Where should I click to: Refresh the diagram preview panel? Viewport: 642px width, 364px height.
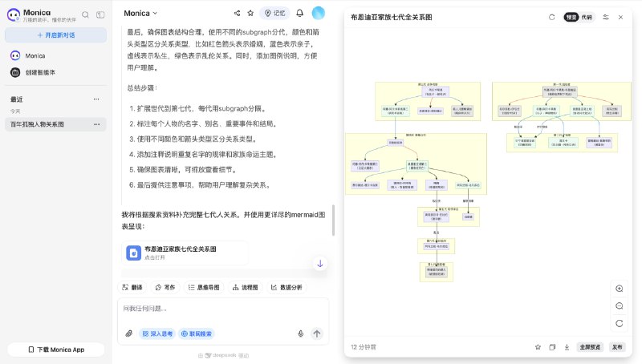tap(552, 17)
